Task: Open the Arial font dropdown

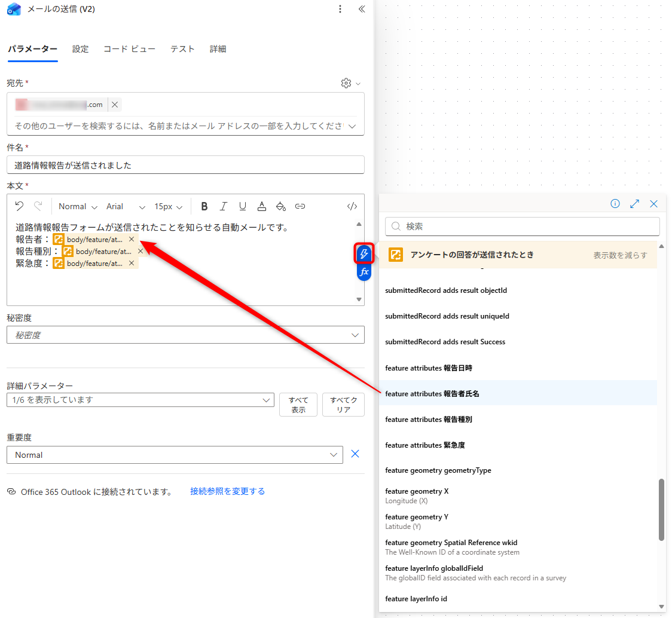Action: 126,207
